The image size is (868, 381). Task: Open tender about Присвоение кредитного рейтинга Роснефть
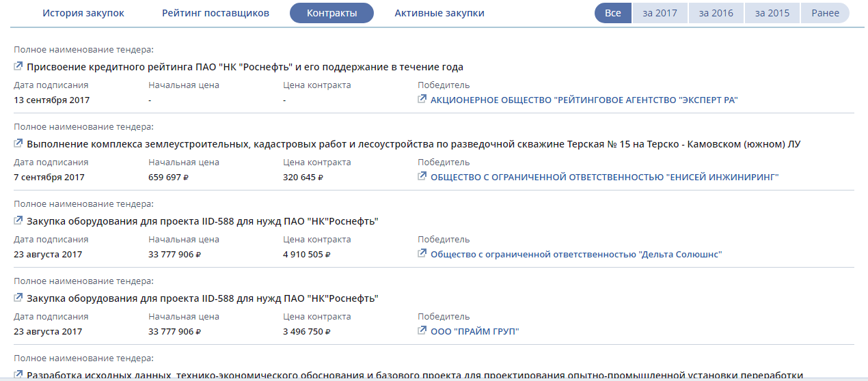[x=245, y=67]
